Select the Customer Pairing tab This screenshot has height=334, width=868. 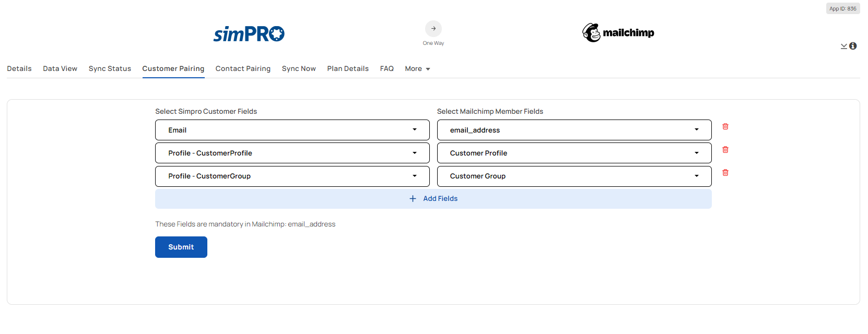(173, 69)
